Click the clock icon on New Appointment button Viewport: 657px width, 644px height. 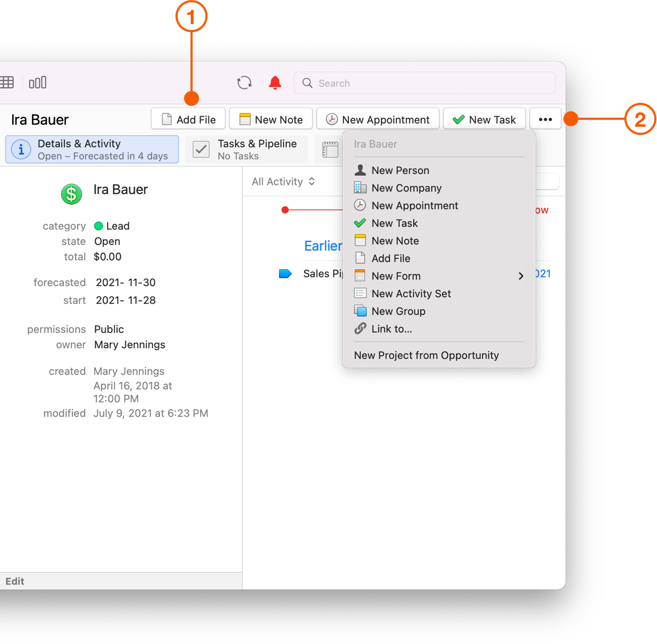333,119
